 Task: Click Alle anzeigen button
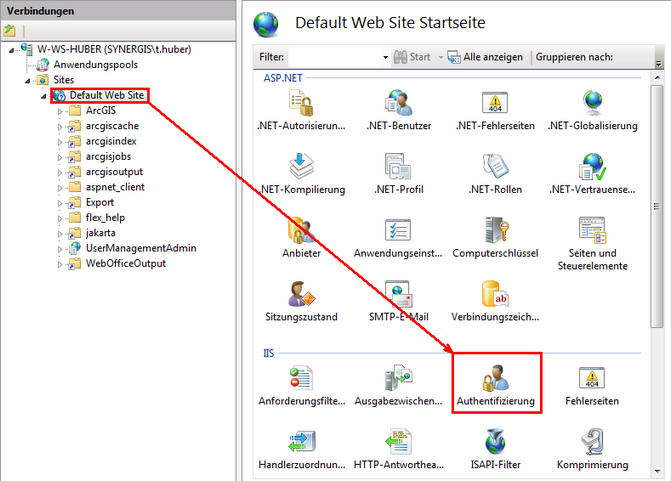coord(485,57)
